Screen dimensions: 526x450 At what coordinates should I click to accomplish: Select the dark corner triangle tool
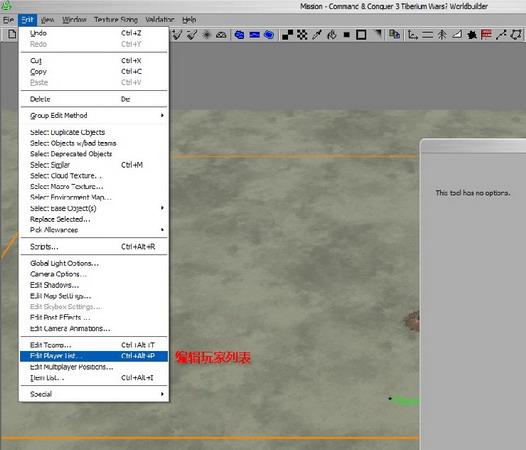[x=378, y=33]
